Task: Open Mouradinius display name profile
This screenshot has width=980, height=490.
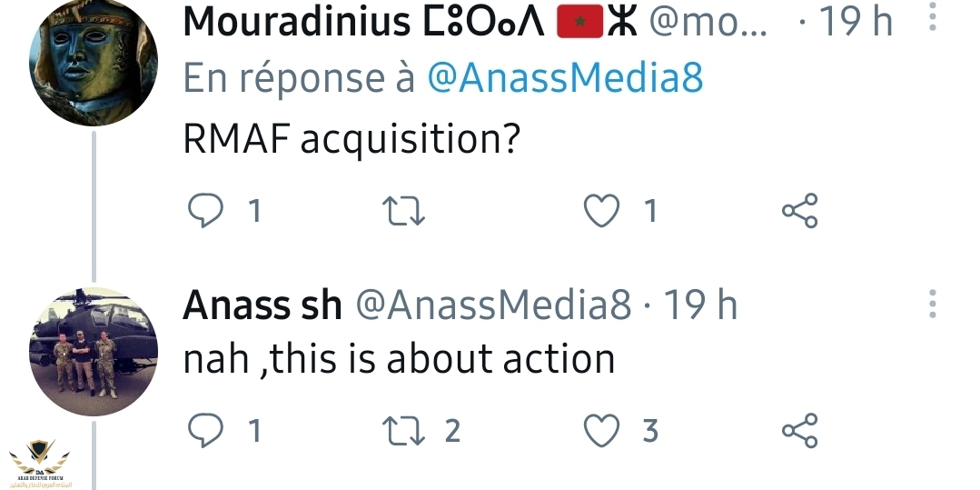Action: [363, 24]
